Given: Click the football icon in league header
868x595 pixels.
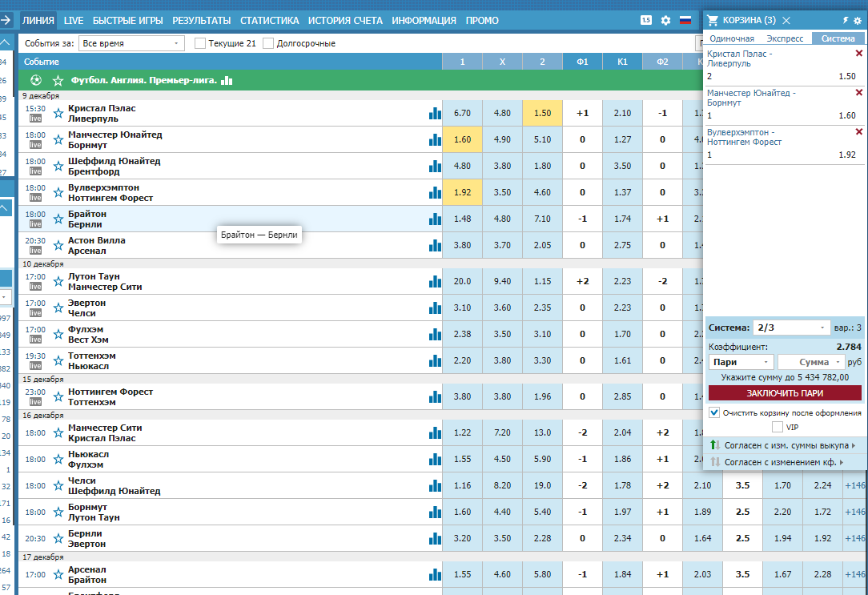Looking at the screenshot, I should click(36, 80).
